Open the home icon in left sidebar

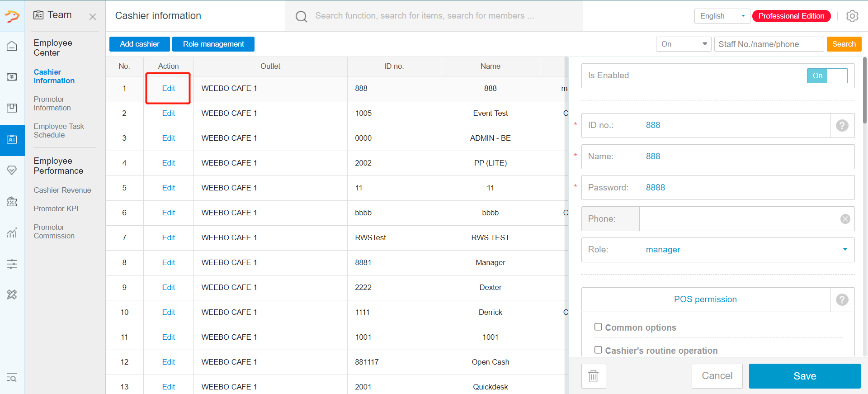pyautogui.click(x=12, y=46)
